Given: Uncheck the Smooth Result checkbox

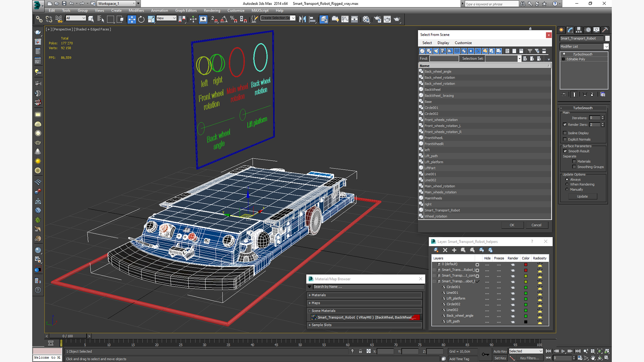Looking at the screenshot, I should 565,151.
